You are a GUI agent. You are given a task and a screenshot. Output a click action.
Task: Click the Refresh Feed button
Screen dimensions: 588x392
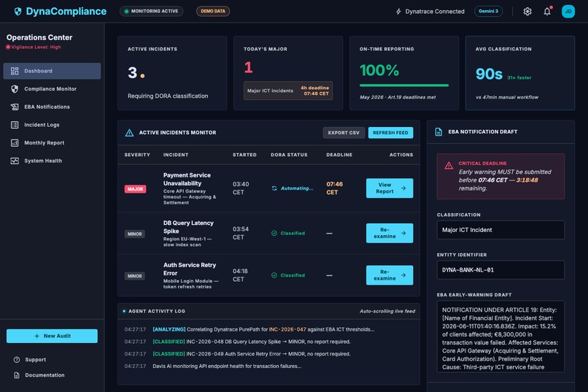click(390, 133)
